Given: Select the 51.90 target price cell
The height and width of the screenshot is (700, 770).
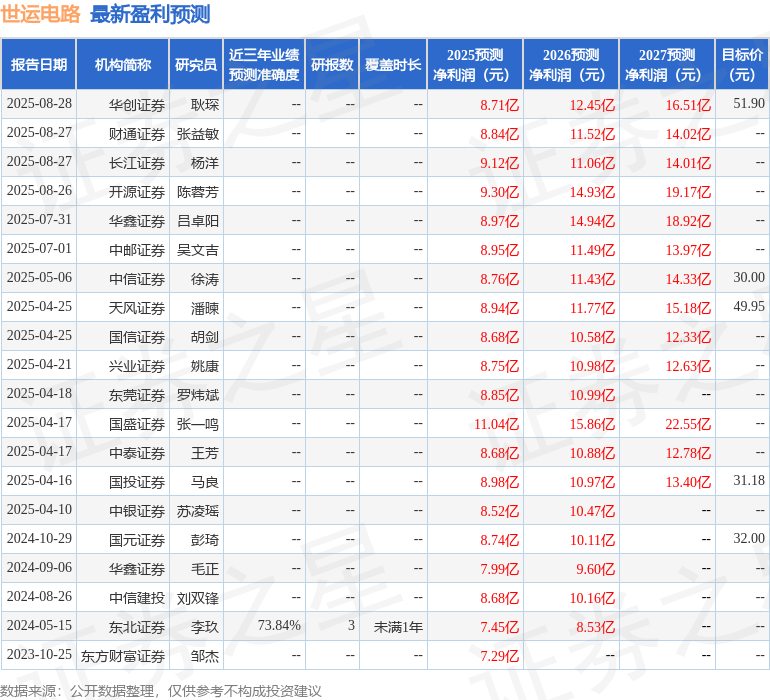Looking at the screenshot, I should (748, 104).
